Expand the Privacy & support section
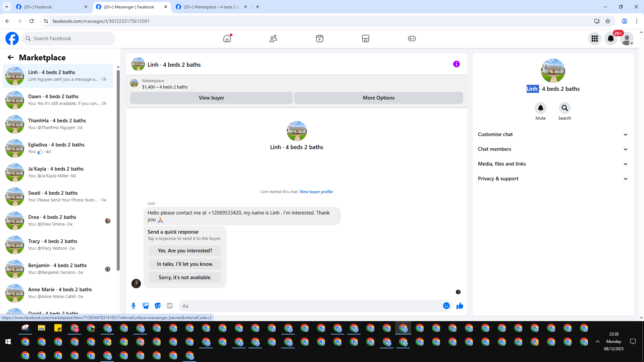Image resolution: width=644 pixels, height=362 pixels. 553,179
